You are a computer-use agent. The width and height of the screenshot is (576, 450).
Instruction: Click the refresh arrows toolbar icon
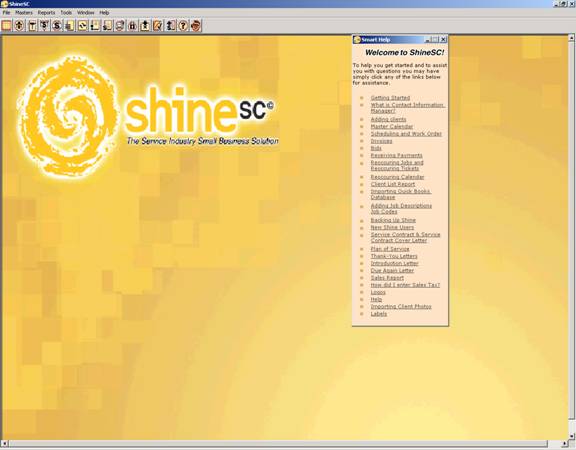pos(83,26)
